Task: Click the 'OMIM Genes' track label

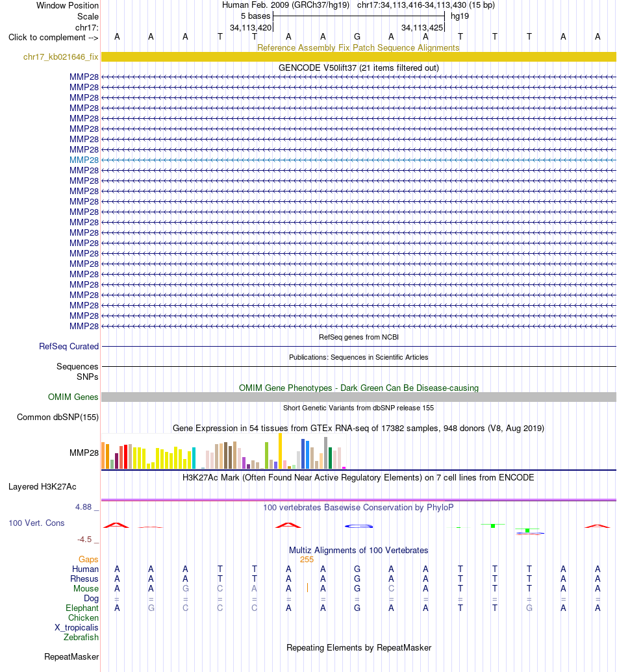Action: pyautogui.click(x=73, y=397)
